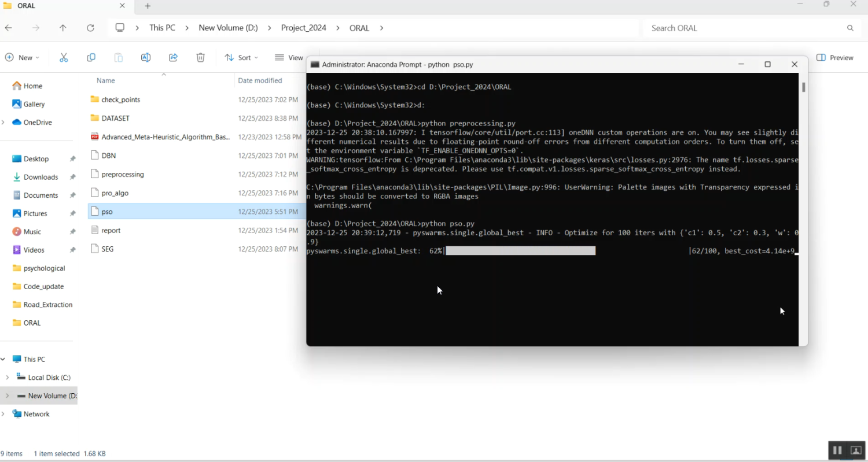
Task: Click the Rename icon in toolbar
Action: coord(146,58)
